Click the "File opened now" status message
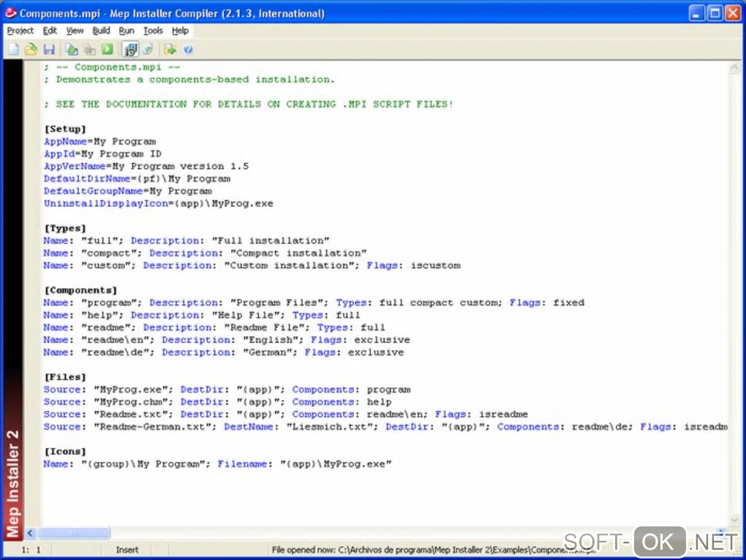Viewport: 746px width, 560px height. [x=433, y=550]
